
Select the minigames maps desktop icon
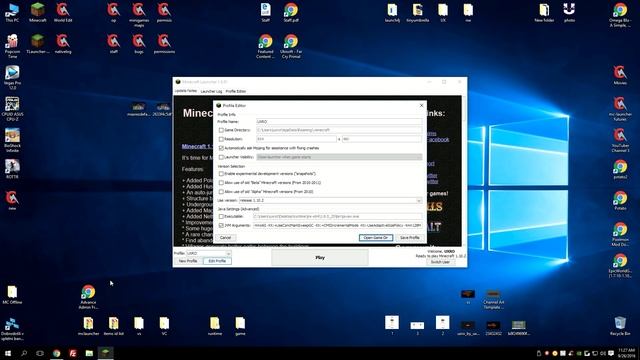[x=139, y=15]
